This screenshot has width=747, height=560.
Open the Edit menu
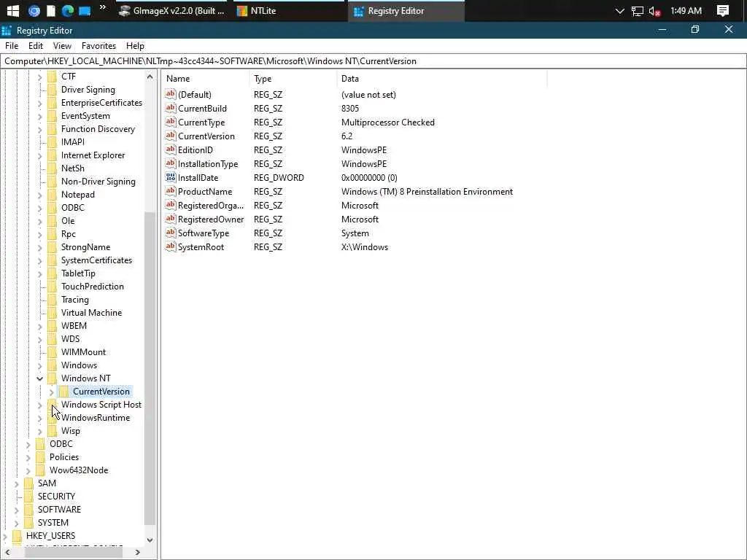tap(36, 46)
